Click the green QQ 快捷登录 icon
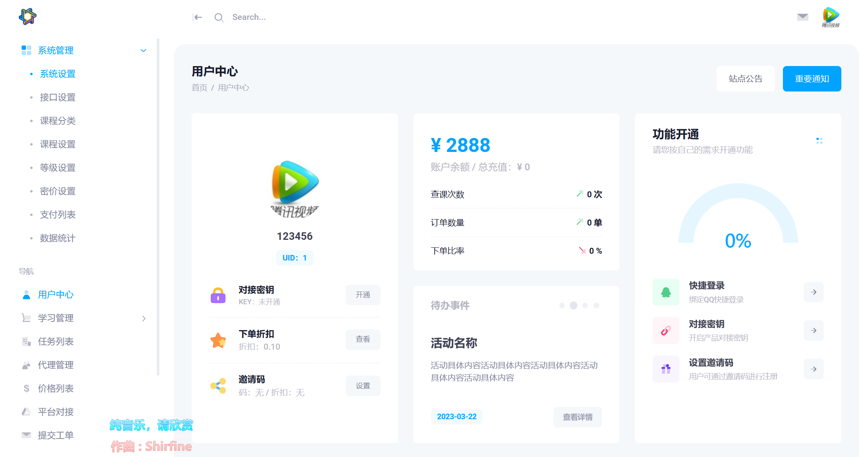 (x=666, y=292)
